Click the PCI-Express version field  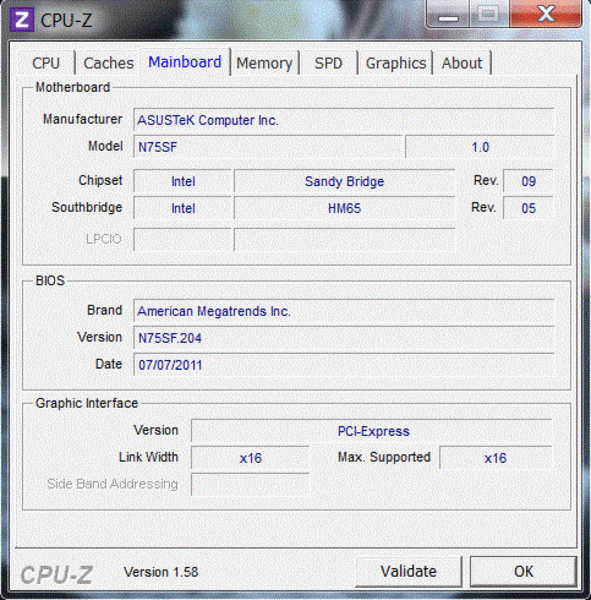(x=371, y=431)
